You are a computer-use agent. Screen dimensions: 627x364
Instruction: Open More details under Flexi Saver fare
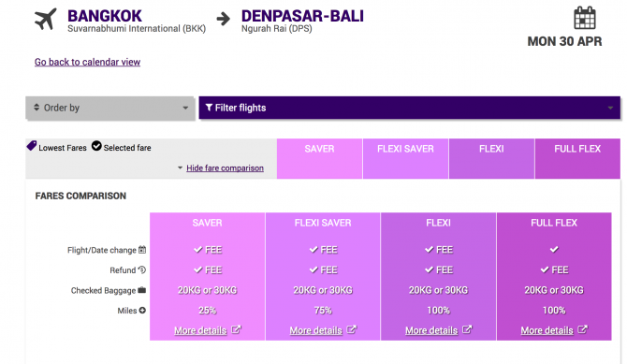click(x=316, y=330)
